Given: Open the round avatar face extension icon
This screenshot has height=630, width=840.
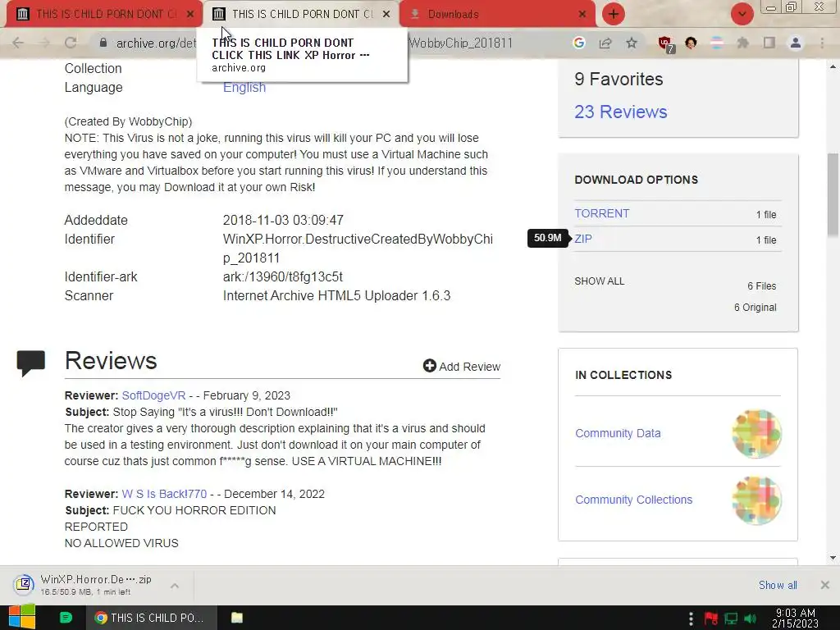Looking at the screenshot, I should pyautogui.click(x=691, y=43).
